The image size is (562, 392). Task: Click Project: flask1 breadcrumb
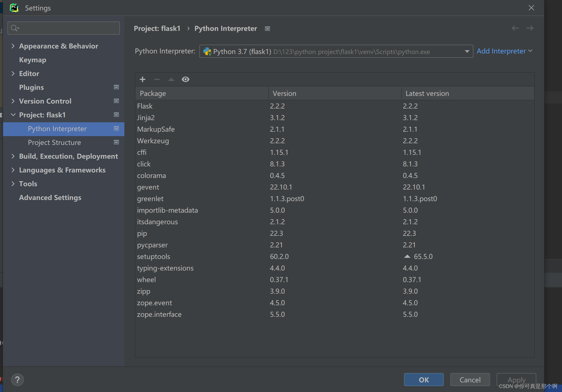click(157, 28)
